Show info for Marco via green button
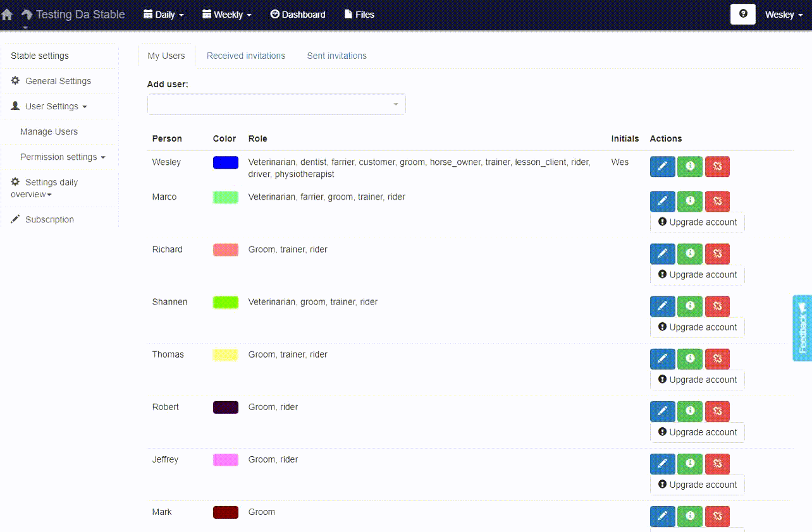Viewport: 812px width, 532px height. click(690, 202)
